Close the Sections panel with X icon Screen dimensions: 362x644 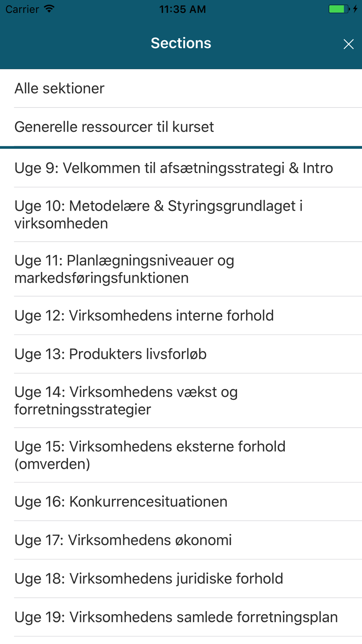click(348, 44)
